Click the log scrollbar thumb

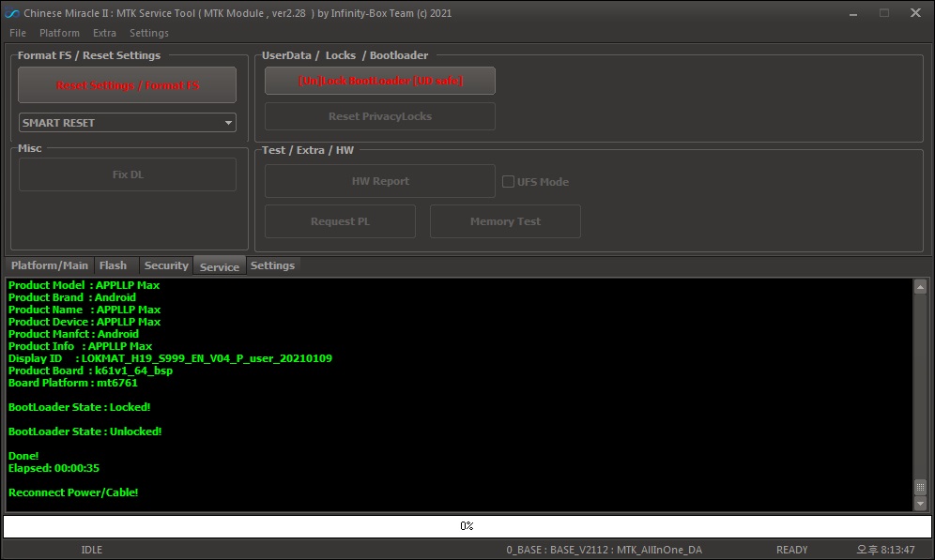(x=920, y=488)
